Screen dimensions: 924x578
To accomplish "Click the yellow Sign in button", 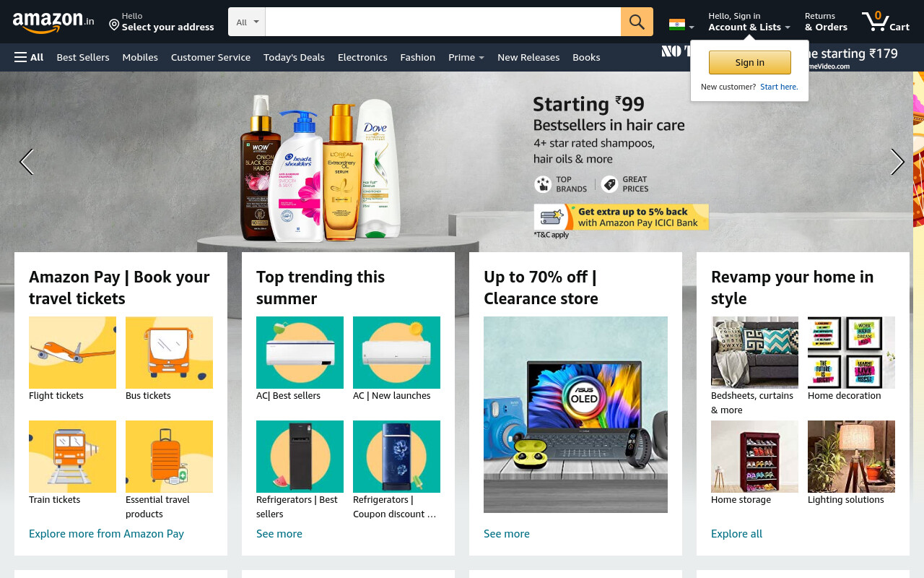I will [749, 62].
